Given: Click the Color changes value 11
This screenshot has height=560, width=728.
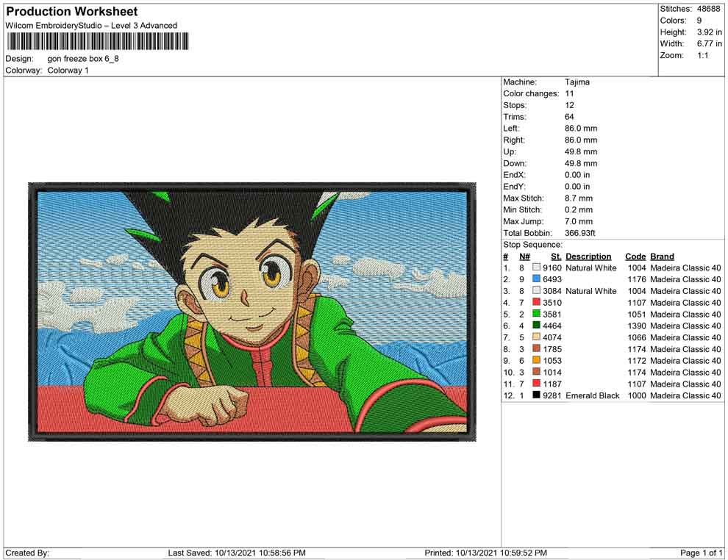Looking at the screenshot, I should [569, 93].
